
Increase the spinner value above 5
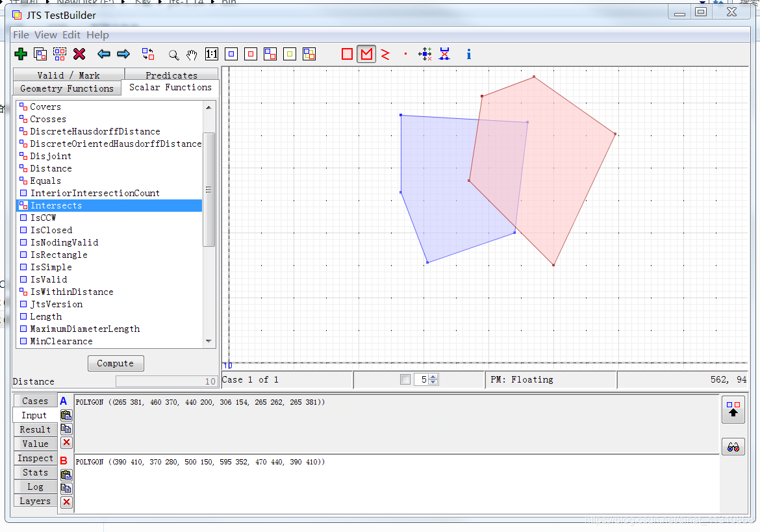(x=433, y=377)
